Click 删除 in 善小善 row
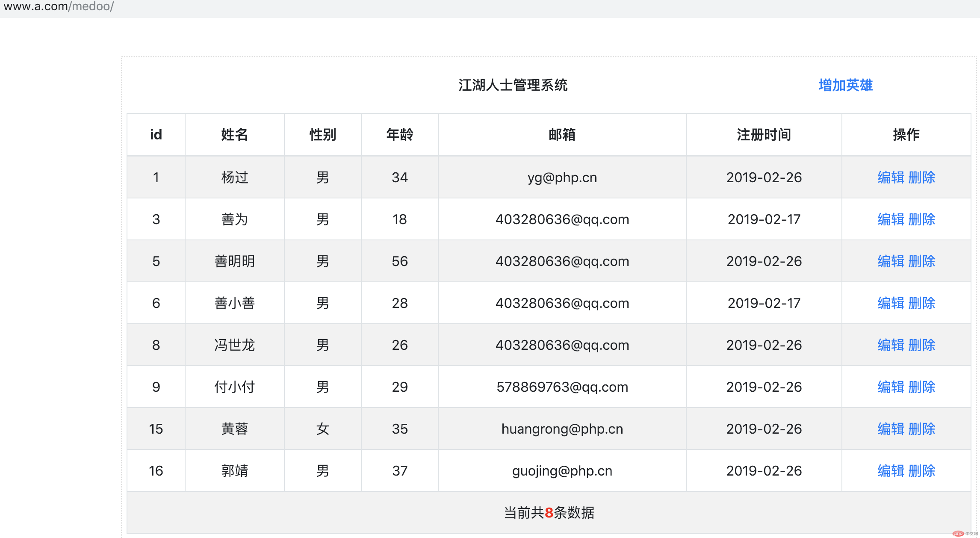 921,303
